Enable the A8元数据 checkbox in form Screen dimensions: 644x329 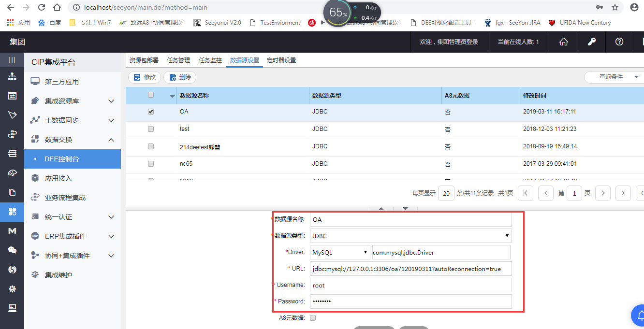pyautogui.click(x=312, y=318)
